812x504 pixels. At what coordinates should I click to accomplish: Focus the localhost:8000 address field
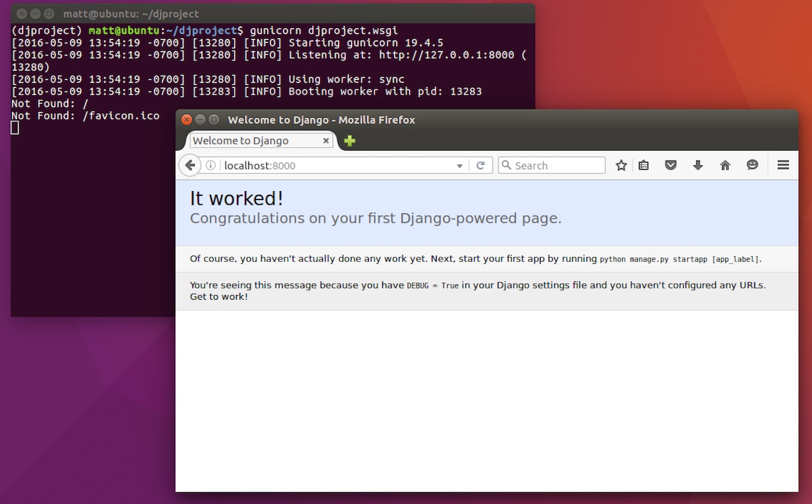[337, 165]
